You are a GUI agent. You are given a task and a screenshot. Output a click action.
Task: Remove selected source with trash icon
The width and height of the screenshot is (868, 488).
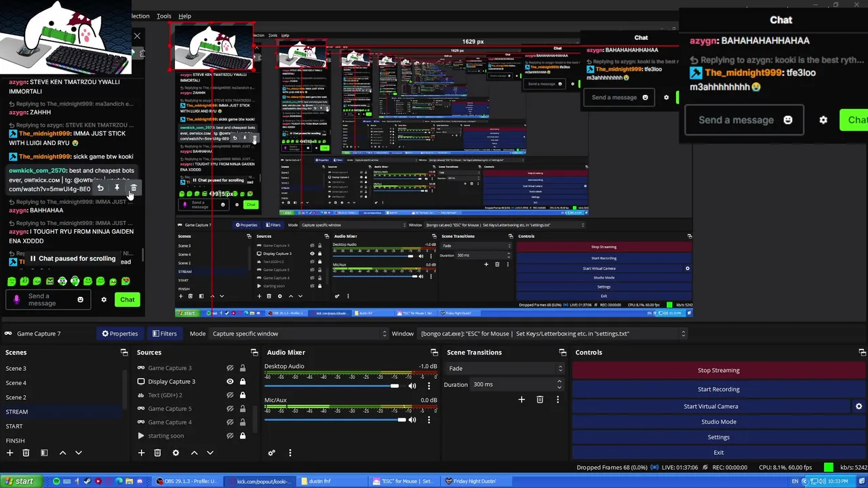(x=157, y=453)
